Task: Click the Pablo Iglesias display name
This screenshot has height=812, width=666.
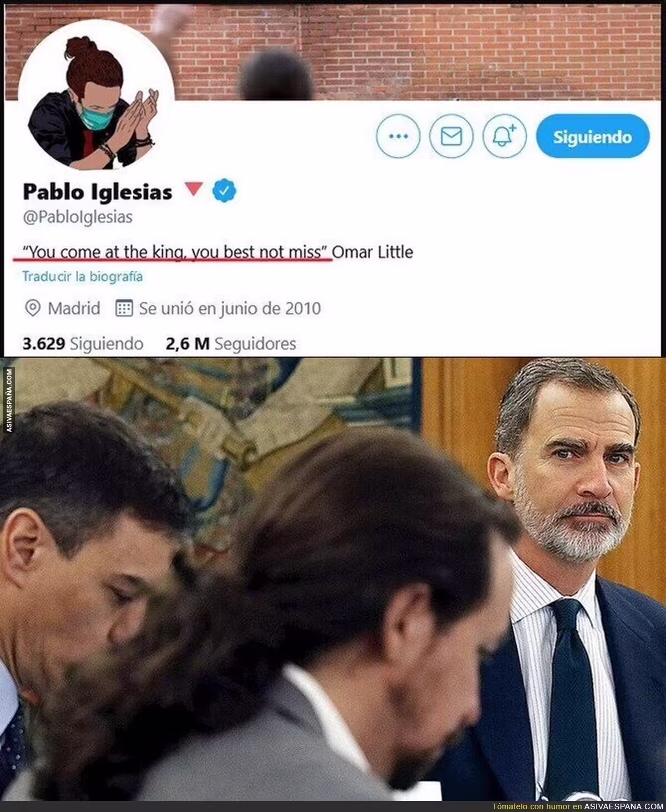Action: (x=98, y=192)
